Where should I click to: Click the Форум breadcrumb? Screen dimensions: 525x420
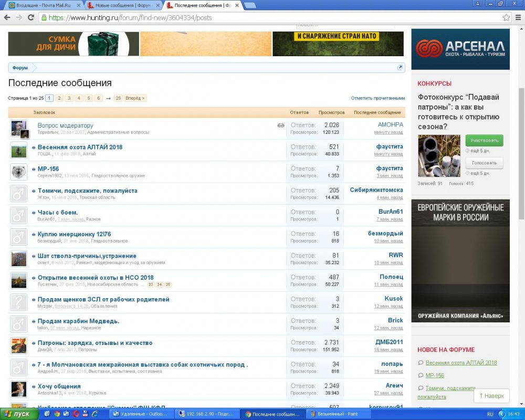[x=20, y=68]
